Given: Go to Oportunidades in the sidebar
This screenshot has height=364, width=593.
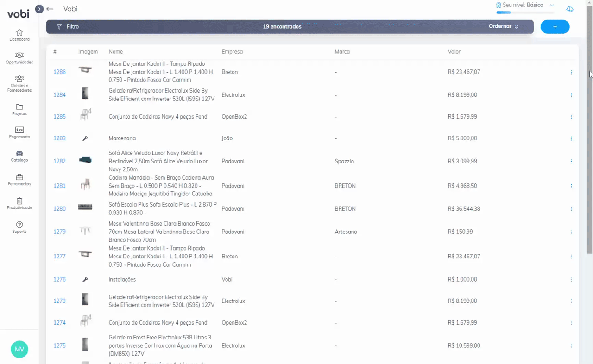Looking at the screenshot, I should (x=19, y=58).
